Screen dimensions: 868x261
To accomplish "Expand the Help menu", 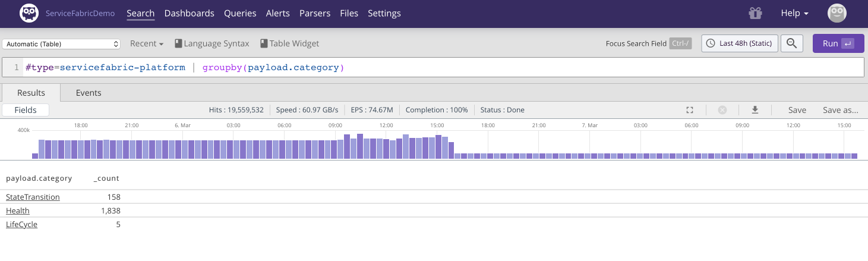I will [794, 13].
